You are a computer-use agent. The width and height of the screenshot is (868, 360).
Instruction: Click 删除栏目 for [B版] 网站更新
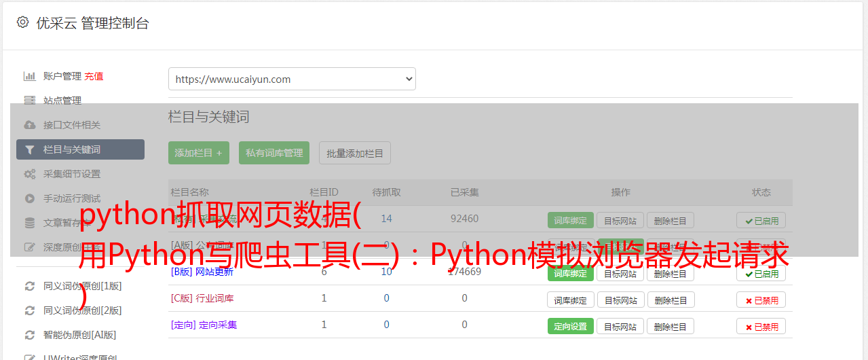coord(671,273)
